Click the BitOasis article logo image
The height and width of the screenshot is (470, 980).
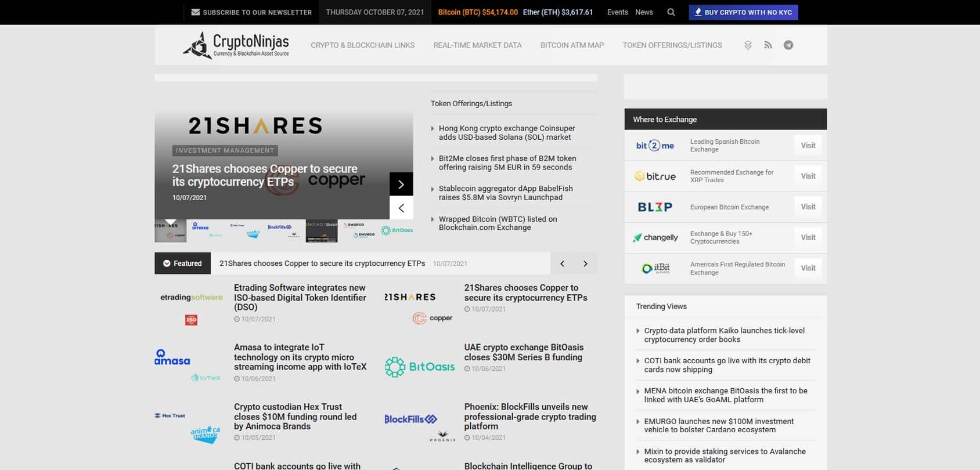pos(420,367)
